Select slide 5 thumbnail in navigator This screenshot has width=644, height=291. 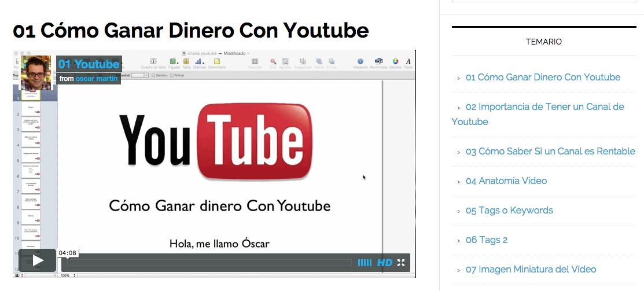(x=31, y=156)
